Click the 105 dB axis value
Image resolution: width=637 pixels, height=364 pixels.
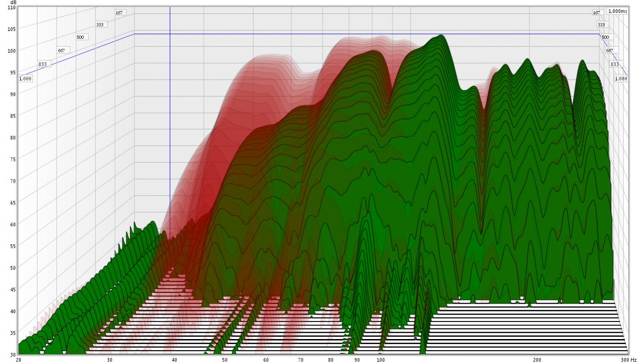(12, 29)
